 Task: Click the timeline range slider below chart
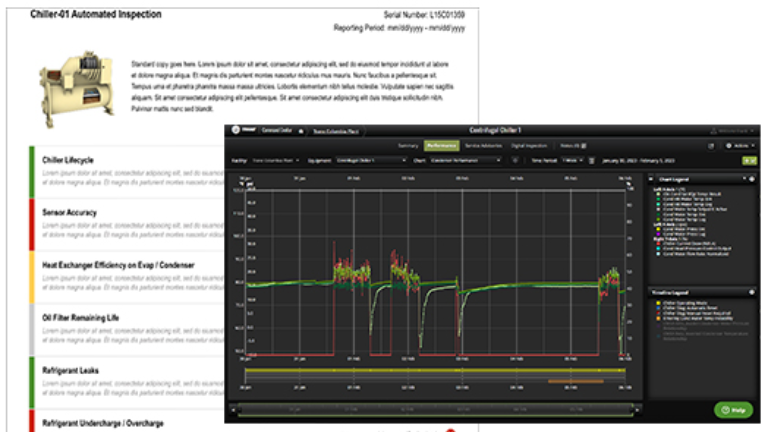[430, 407]
